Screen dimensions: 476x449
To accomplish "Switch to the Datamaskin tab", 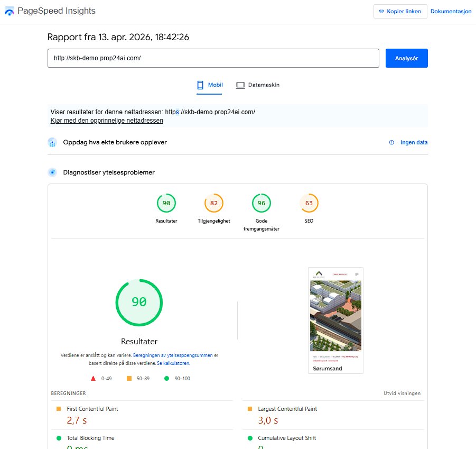I will pyautogui.click(x=257, y=85).
